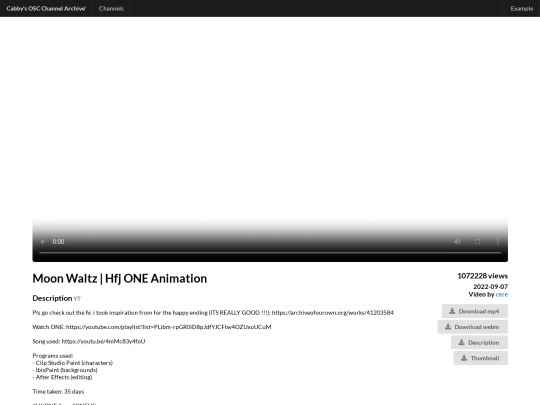This screenshot has width=540, height=405.
Task: Open the video player's three-dot options menu
Action: point(497,242)
